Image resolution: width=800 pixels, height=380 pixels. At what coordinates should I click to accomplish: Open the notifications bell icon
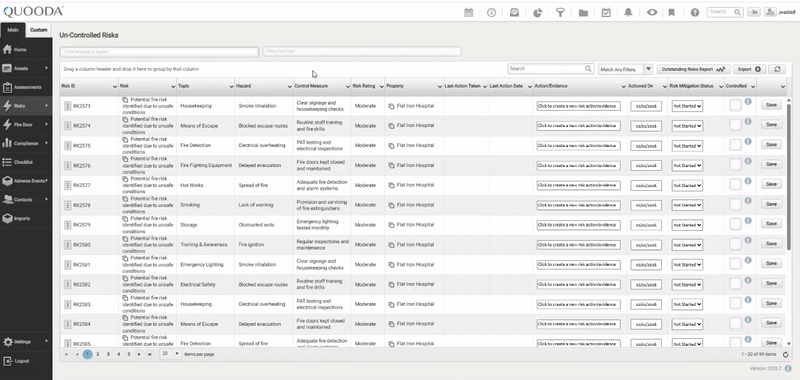pyautogui.click(x=629, y=13)
